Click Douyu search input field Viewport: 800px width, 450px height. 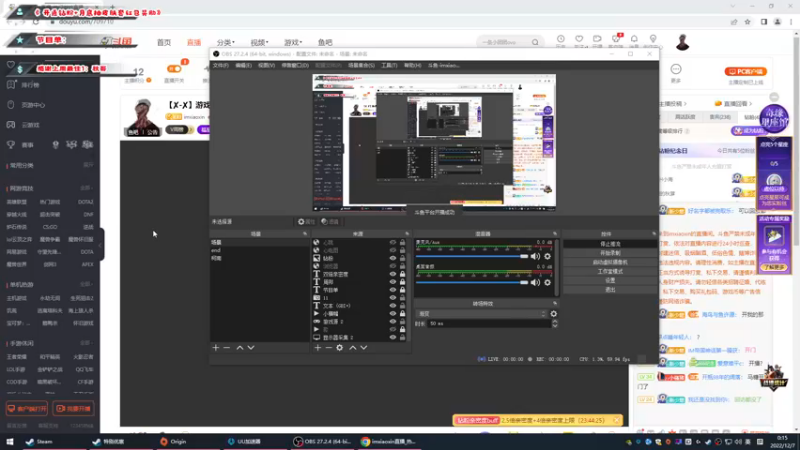click(x=504, y=42)
